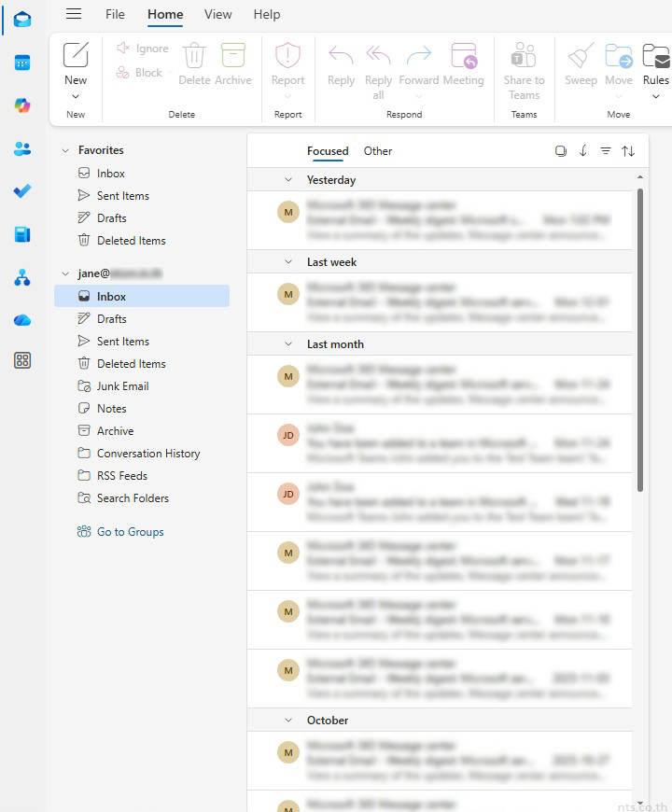
Task: Open the Help ribbon tab
Action: click(x=267, y=15)
